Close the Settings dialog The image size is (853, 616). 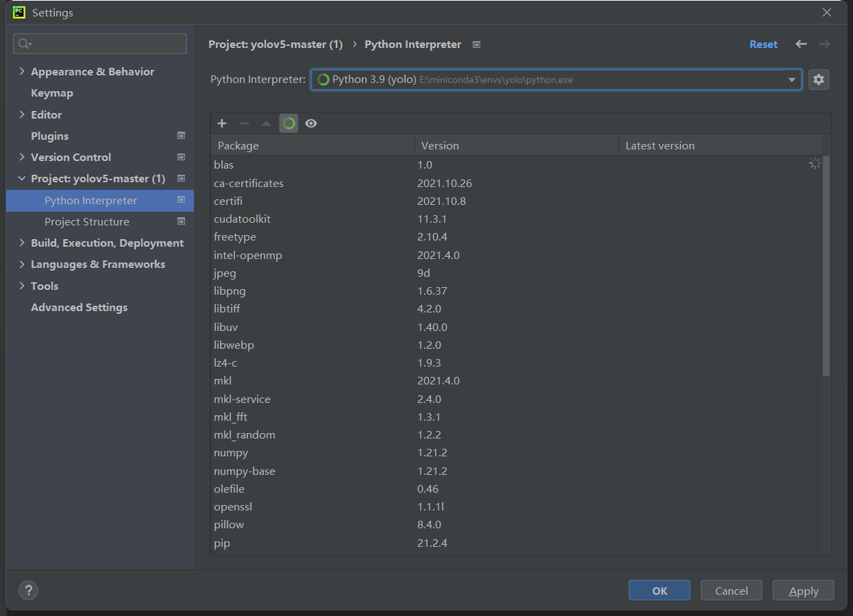827,12
